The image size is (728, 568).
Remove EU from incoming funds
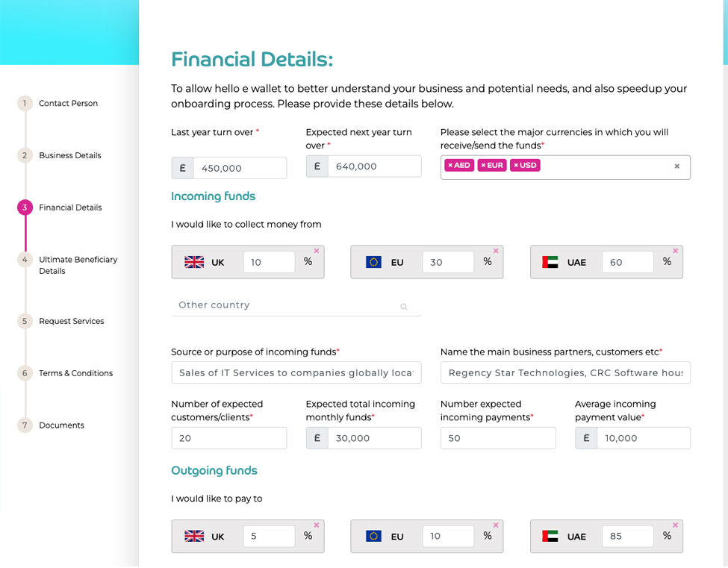496,252
